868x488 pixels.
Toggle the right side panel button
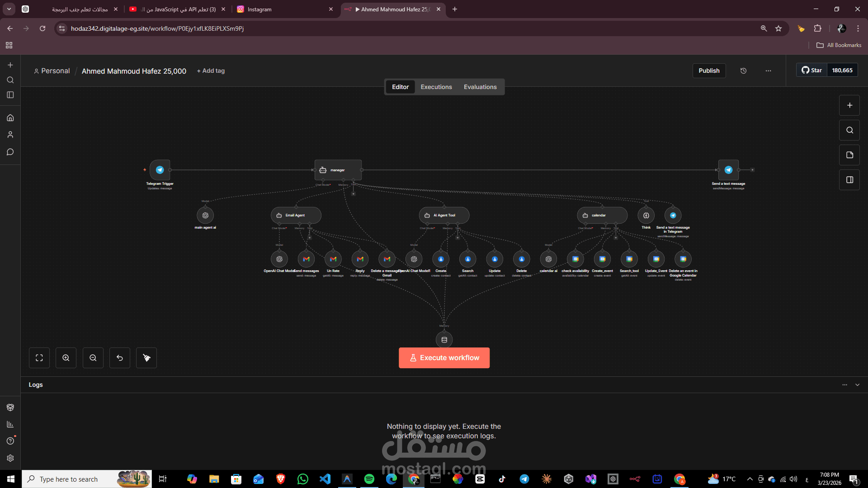click(849, 180)
